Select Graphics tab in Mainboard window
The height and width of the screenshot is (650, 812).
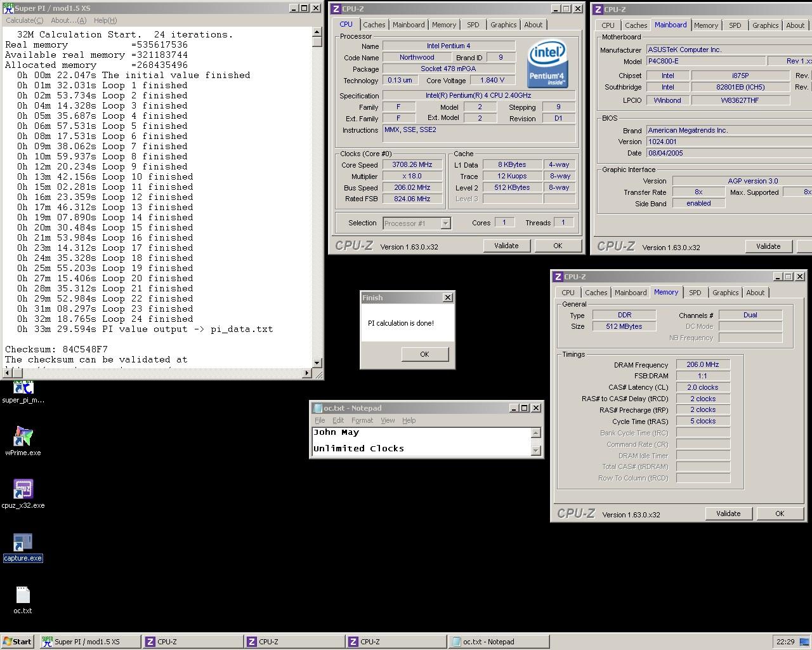coord(766,25)
